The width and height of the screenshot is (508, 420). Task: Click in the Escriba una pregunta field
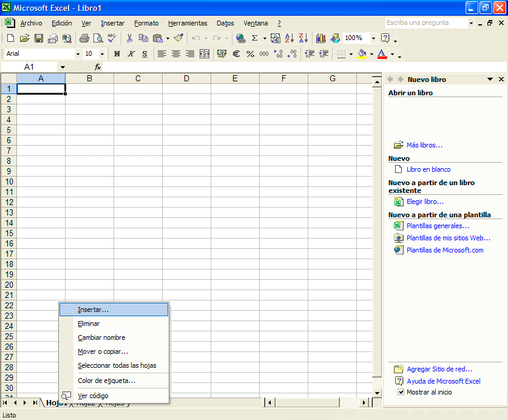point(426,22)
